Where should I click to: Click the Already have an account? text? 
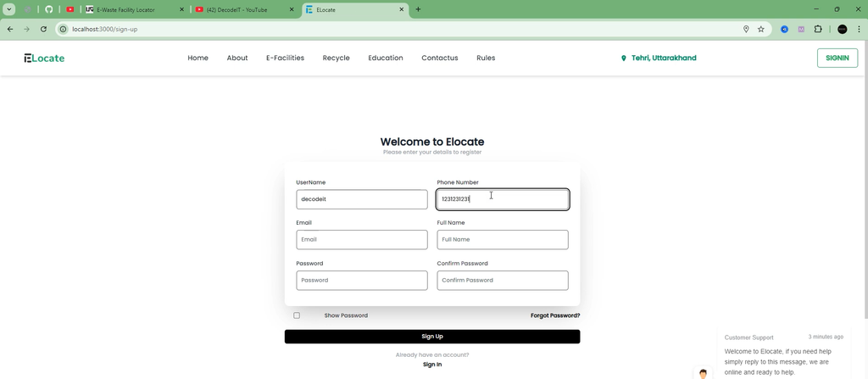(x=432, y=355)
